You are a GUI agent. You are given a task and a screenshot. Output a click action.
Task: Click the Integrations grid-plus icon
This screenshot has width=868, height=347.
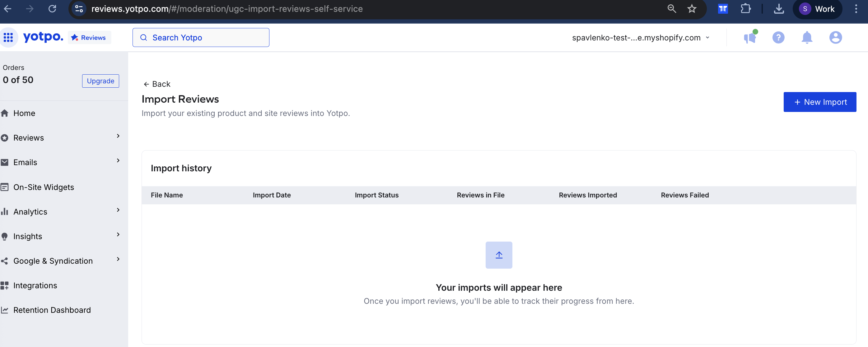[x=5, y=285]
